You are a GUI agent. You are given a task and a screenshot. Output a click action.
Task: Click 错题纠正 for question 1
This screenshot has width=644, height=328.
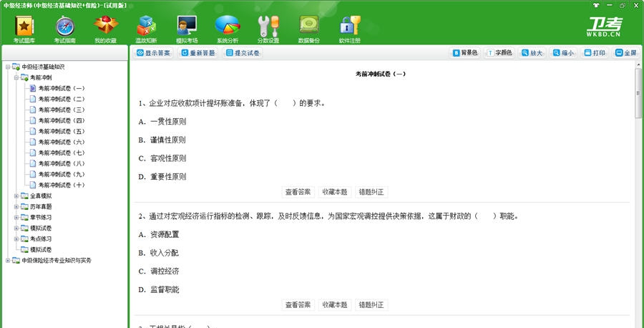pos(371,192)
